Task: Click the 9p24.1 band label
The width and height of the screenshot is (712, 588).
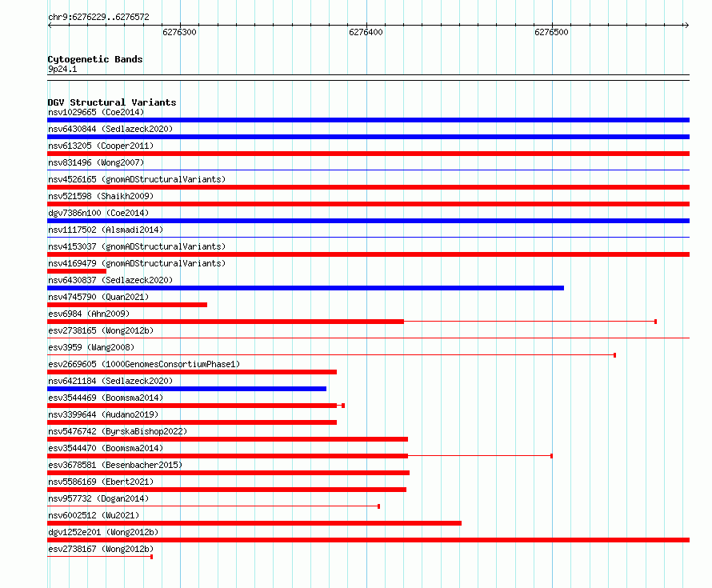Action: click(62, 69)
